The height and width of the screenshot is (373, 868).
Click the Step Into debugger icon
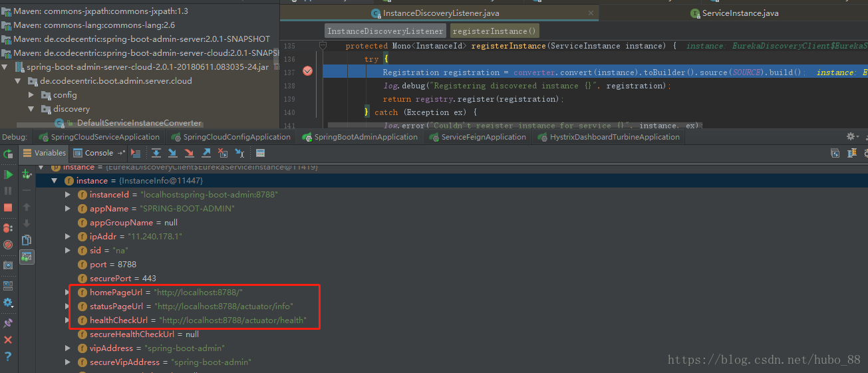tap(173, 153)
